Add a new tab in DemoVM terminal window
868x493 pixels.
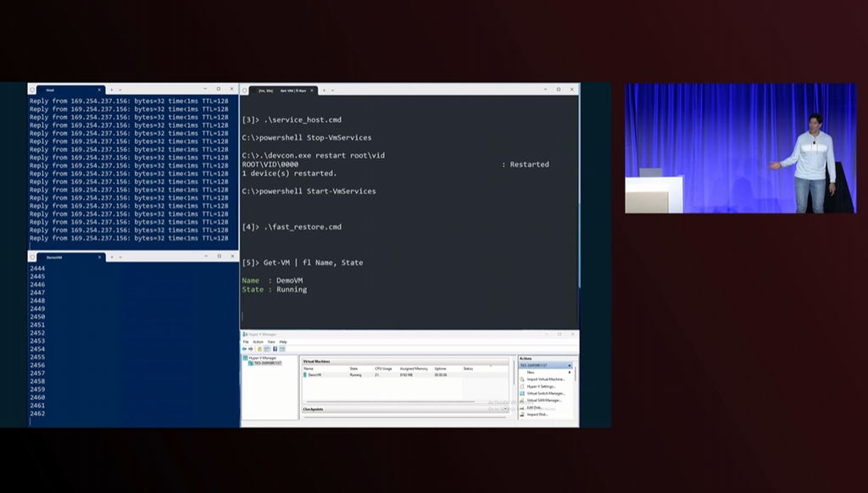click(111, 257)
